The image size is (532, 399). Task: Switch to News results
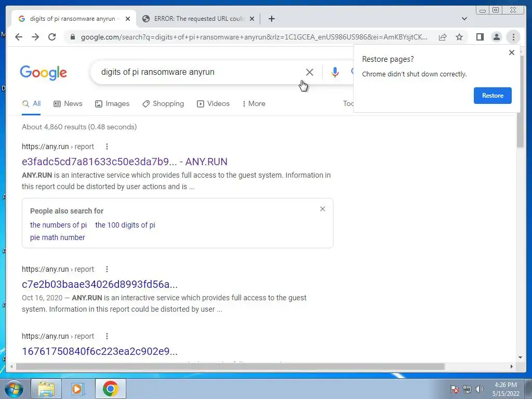[x=68, y=104]
